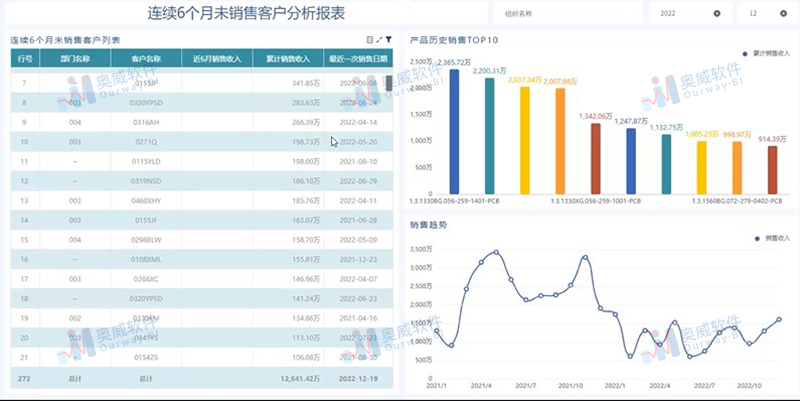Grab the vertical scrollbar thumb of the customer table
Screen dimensions: 800x401
tap(389, 83)
